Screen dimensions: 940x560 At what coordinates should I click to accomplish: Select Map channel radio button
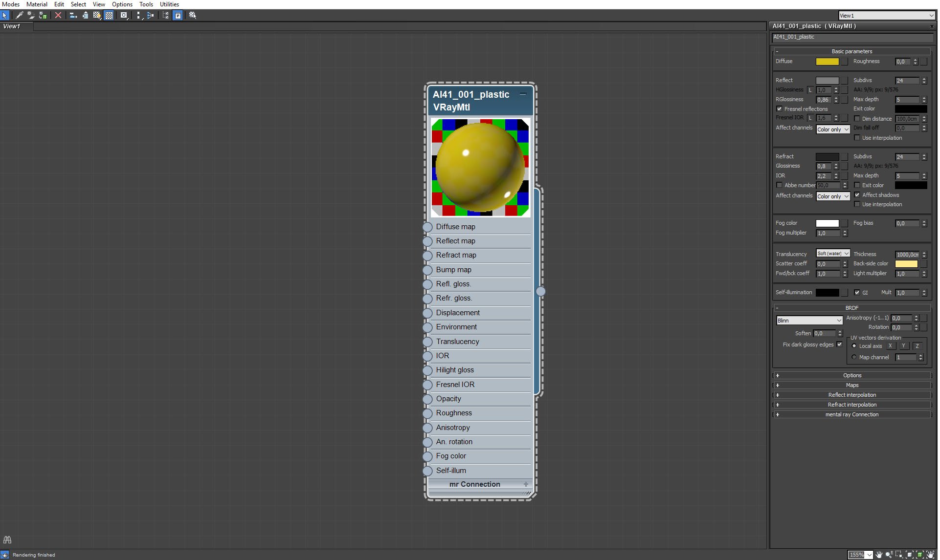[854, 357]
